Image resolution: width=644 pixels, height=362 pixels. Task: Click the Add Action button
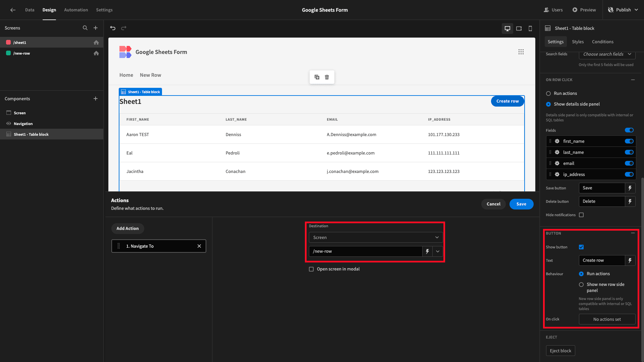click(127, 228)
